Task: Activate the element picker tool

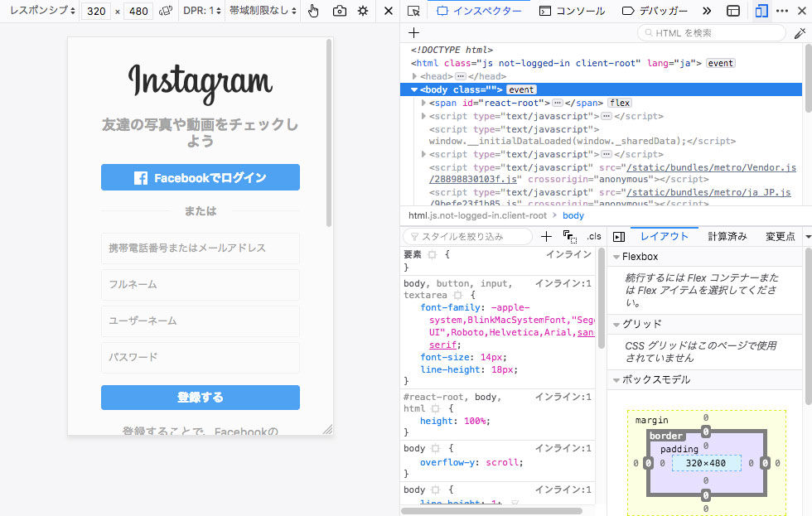Action: point(413,11)
